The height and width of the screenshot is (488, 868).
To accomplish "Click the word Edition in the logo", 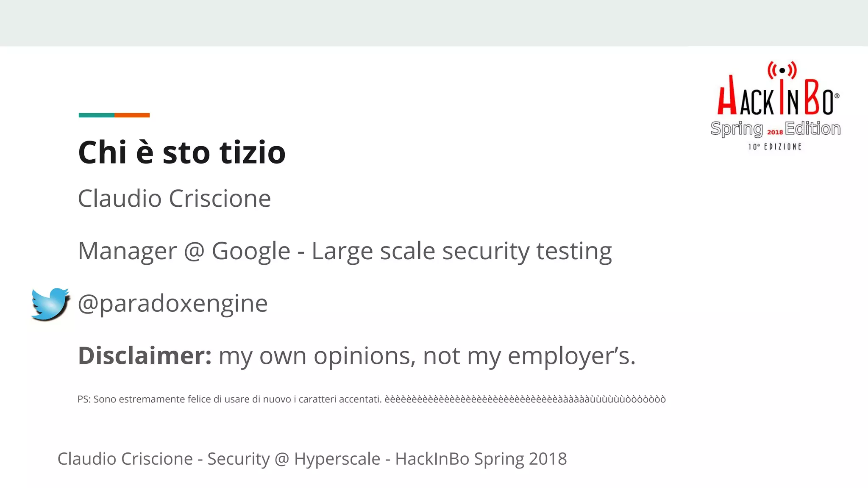I will click(812, 128).
